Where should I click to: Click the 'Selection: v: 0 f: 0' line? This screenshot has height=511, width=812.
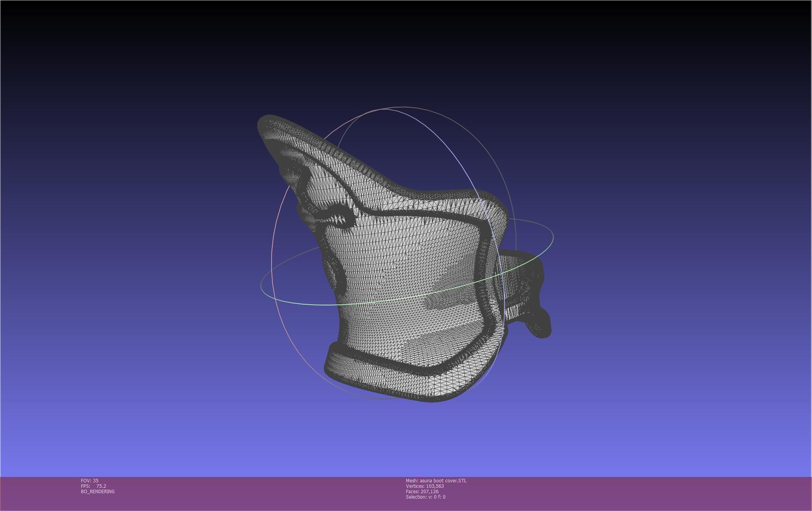tap(426, 497)
